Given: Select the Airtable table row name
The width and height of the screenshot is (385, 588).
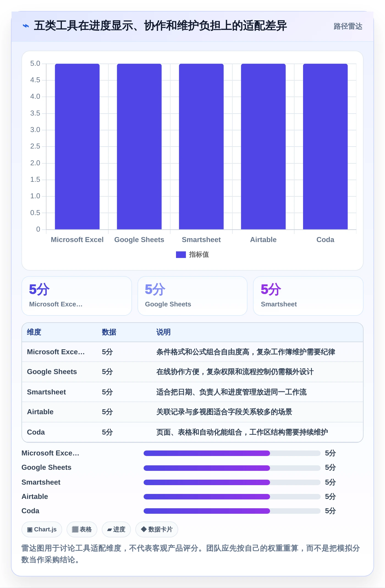Looking at the screenshot, I should (40, 412).
